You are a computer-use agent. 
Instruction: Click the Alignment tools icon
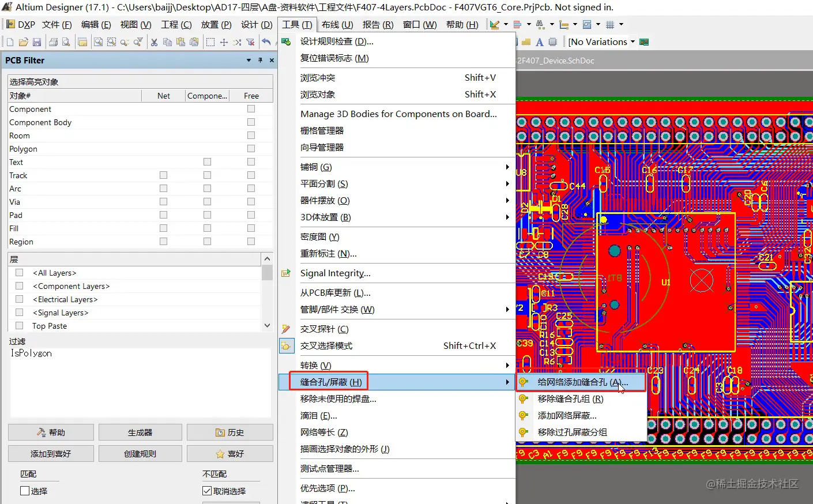point(517,25)
